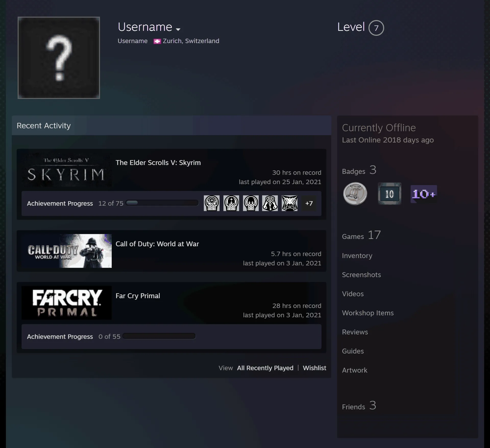Screen dimensions: 490x448
Task: Open the Workshop Items page
Action: click(x=368, y=313)
